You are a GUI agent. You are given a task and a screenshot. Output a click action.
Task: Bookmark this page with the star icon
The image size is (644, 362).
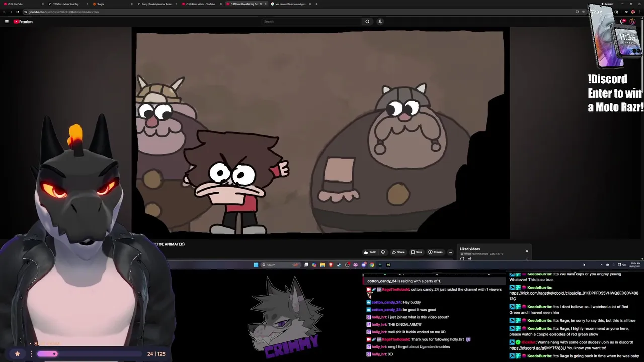[x=583, y=12]
